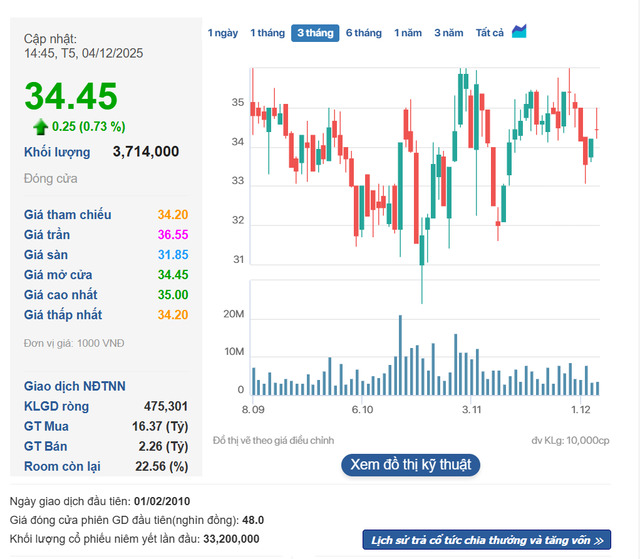Select the active 3 tháng tab

(x=315, y=33)
